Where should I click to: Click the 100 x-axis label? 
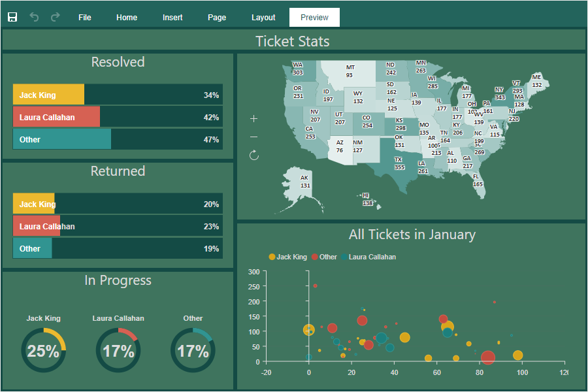click(x=523, y=372)
